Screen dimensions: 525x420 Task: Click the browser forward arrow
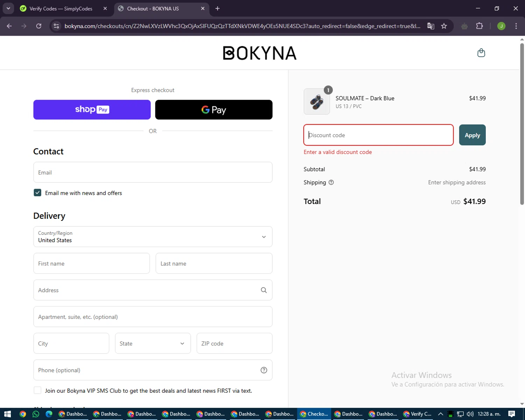tap(24, 26)
